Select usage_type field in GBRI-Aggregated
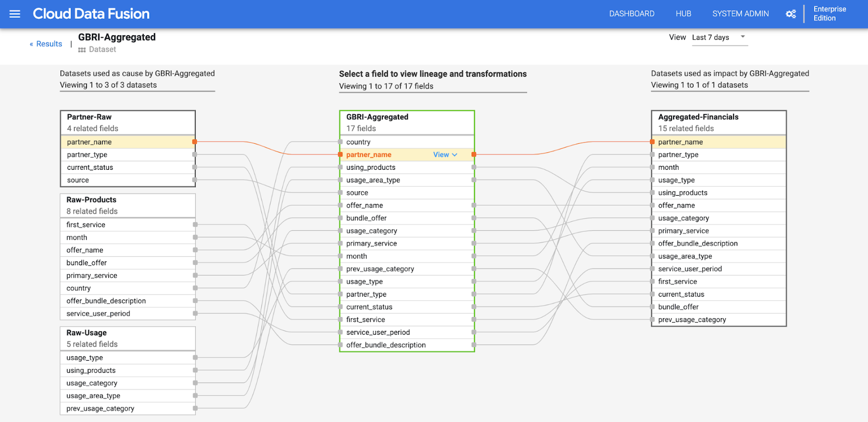The image size is (868, 422). coord(407,282)
